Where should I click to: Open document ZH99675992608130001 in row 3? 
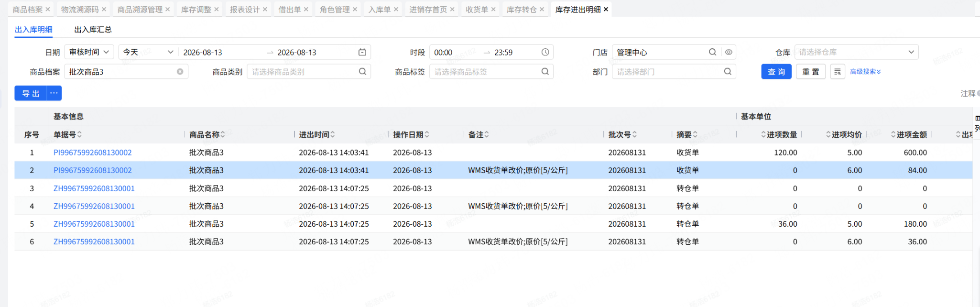coord(94,188)
